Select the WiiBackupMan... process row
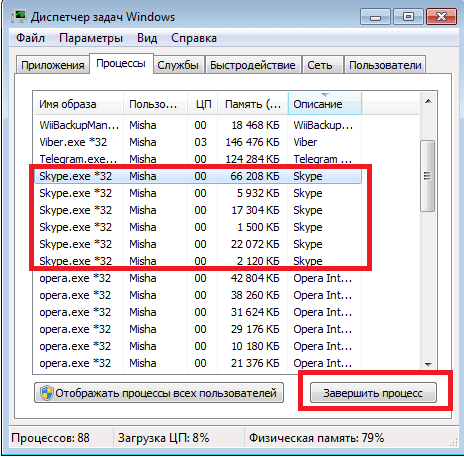The width and height of the screenshot is (464, 458). (x=198, y=125)
